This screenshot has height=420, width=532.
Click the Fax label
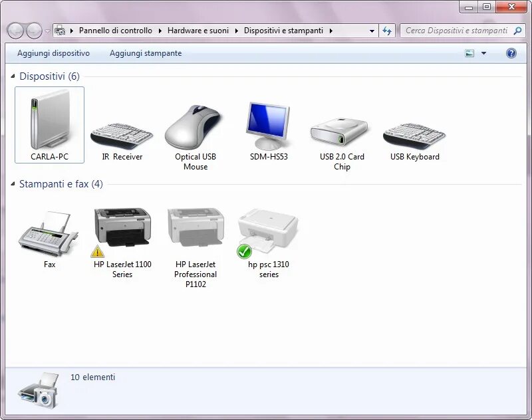click(x=49, y=264)
